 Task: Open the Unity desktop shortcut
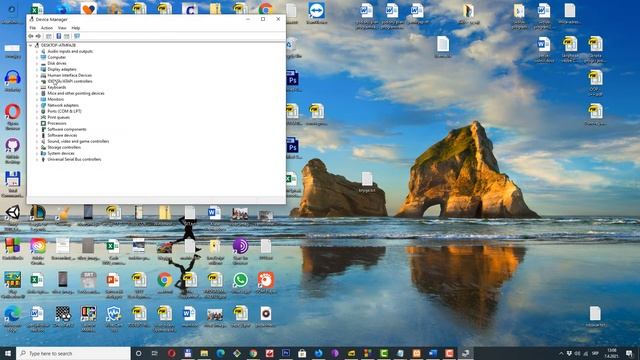(12, 213)
